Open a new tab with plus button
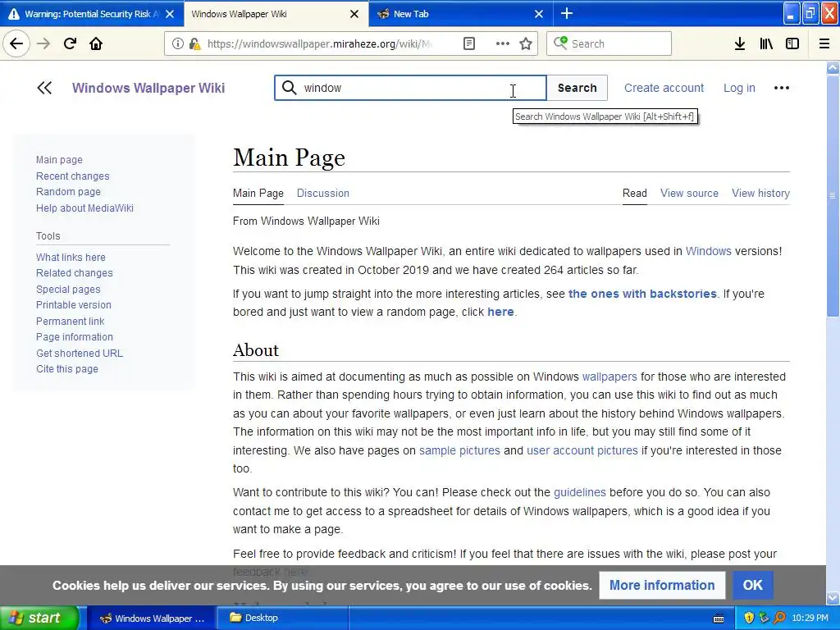This screenshot has width=840, height=630. pyautogui.click(x=566, y=13)
